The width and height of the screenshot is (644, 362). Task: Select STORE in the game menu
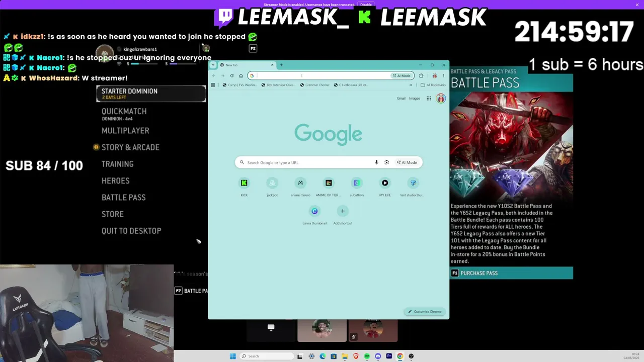(113, 214)
